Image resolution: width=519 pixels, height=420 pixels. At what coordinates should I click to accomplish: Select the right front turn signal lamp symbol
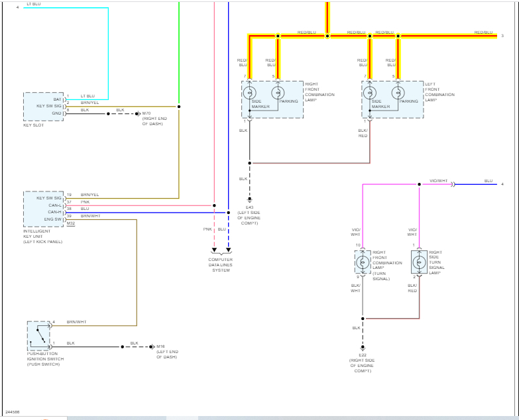362,262
